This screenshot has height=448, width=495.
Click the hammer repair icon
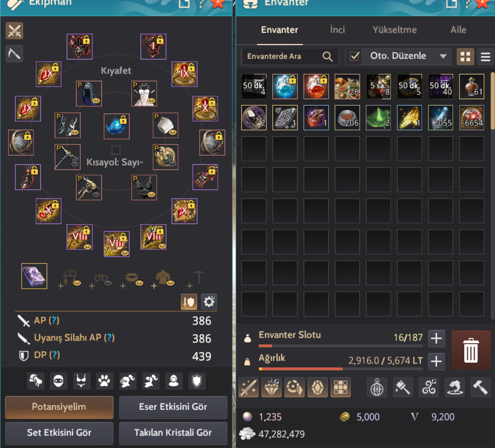(480, 387)
